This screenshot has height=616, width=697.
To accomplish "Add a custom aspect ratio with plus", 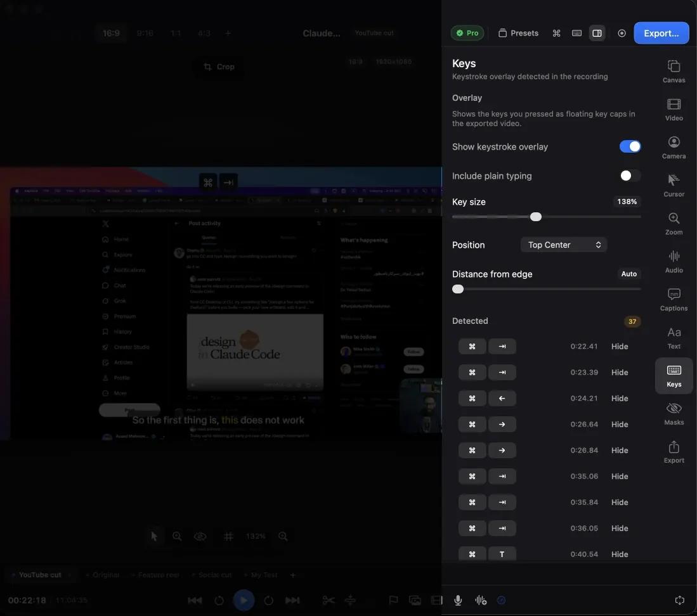I will [228, 34].
